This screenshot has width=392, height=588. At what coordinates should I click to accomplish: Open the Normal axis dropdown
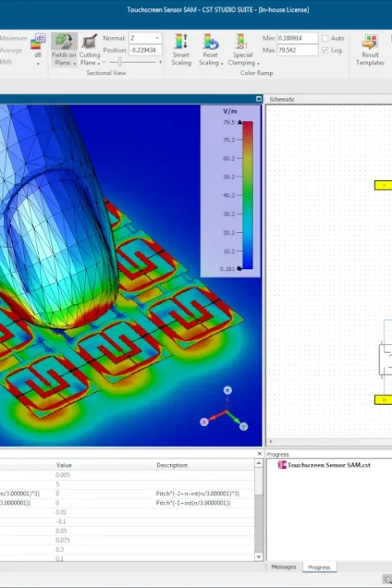click(145, 38)
